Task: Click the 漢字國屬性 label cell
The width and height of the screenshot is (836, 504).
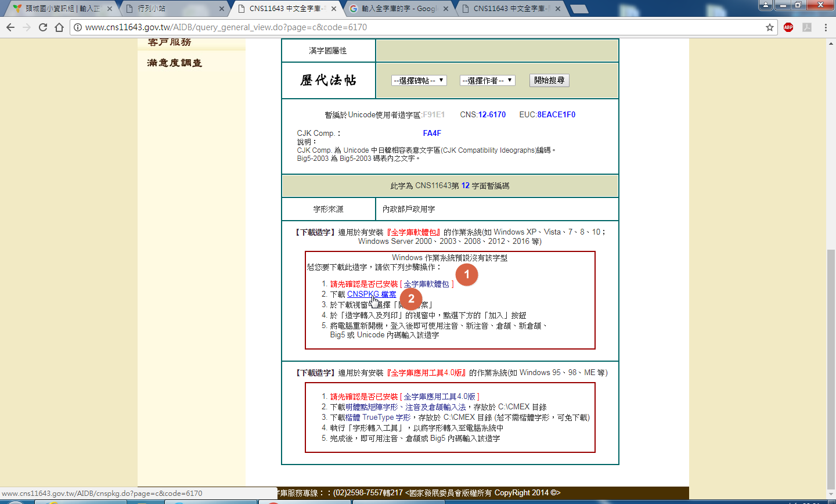Action: [x=329, y=51]
